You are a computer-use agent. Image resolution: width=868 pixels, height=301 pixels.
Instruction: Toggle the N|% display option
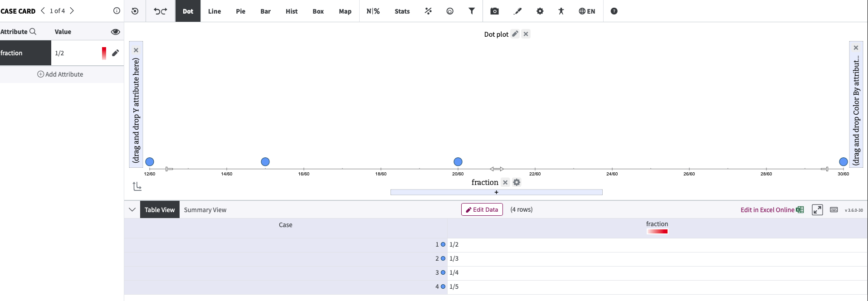click(x=373, y=11)
